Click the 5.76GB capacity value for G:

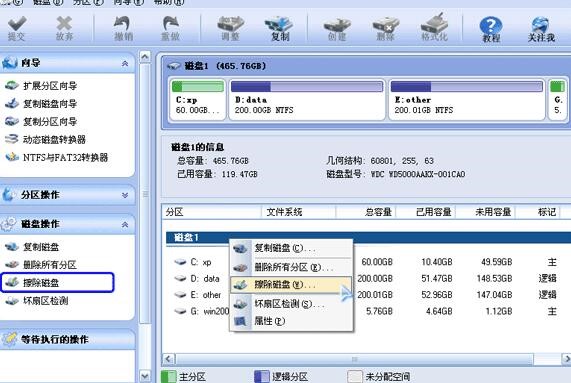pyautogui.click(x=379, y=311)
